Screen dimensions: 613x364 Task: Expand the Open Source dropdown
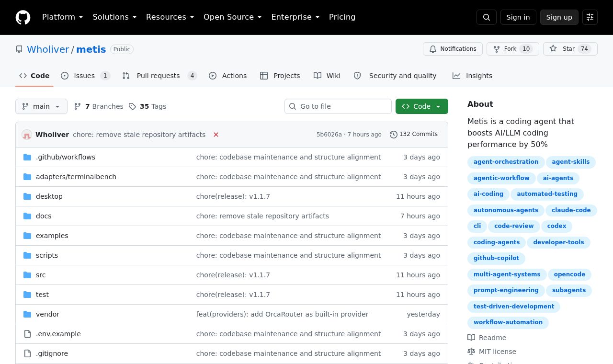(x=233, y=17)
